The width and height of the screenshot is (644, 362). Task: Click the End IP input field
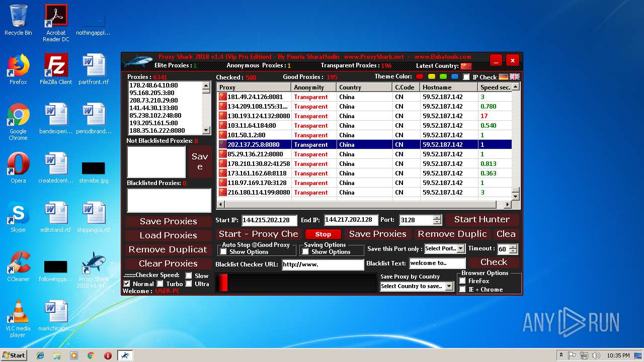click(351, 220)
